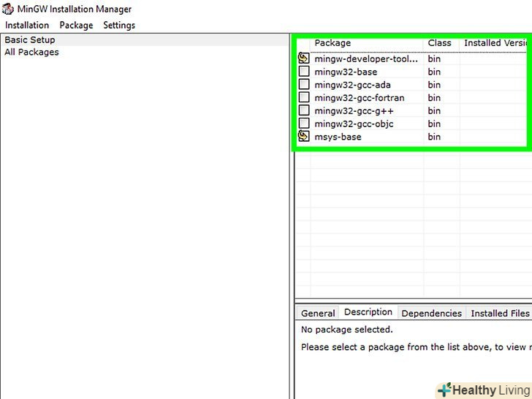532x399 pixels.
Task: Select the mingw32-gcc-fortran package name
Action: point(360,98)
